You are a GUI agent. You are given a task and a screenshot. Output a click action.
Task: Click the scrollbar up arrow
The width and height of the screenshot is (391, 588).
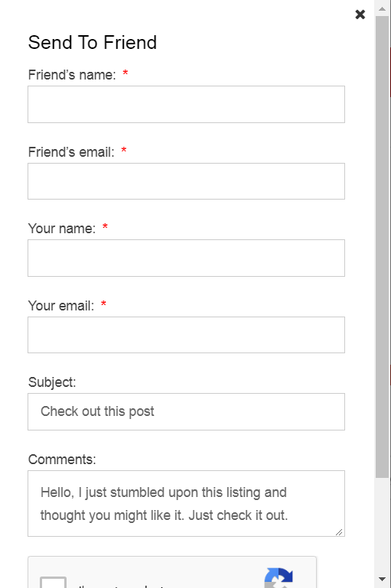tap(383, 8)
